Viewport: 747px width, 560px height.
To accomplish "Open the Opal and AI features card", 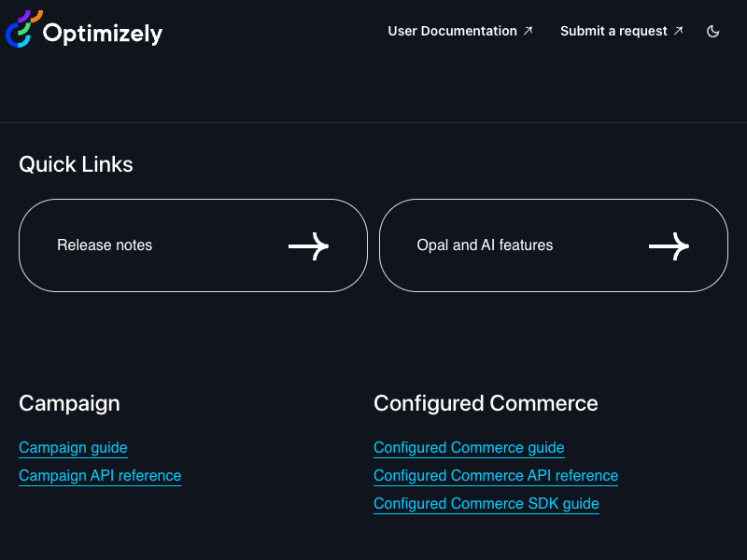I will [553, 245].
